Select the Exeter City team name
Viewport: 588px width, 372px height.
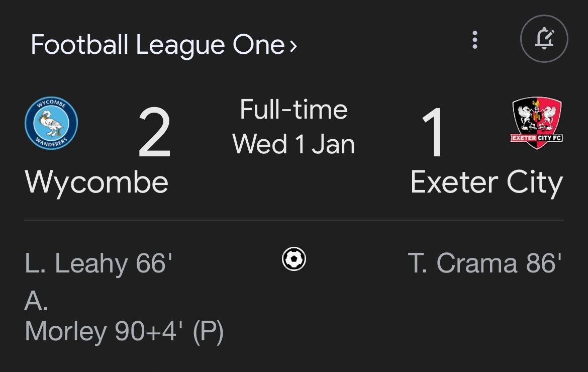[x=486, y=182]
